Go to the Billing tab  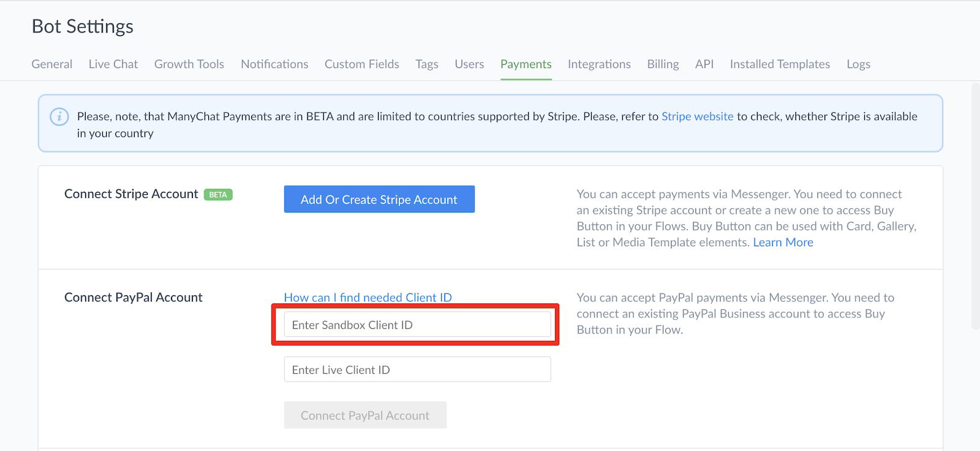coord(663,64)
